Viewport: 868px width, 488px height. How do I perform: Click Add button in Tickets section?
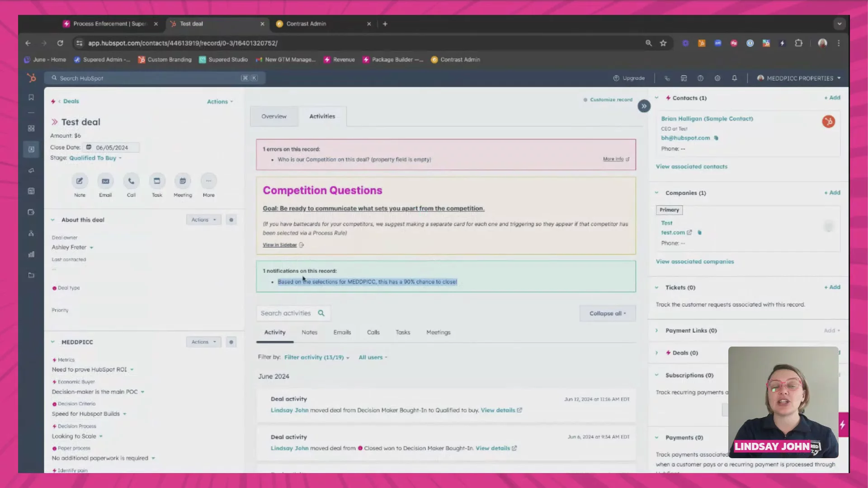pyautogui.click(x=832, y=287)
